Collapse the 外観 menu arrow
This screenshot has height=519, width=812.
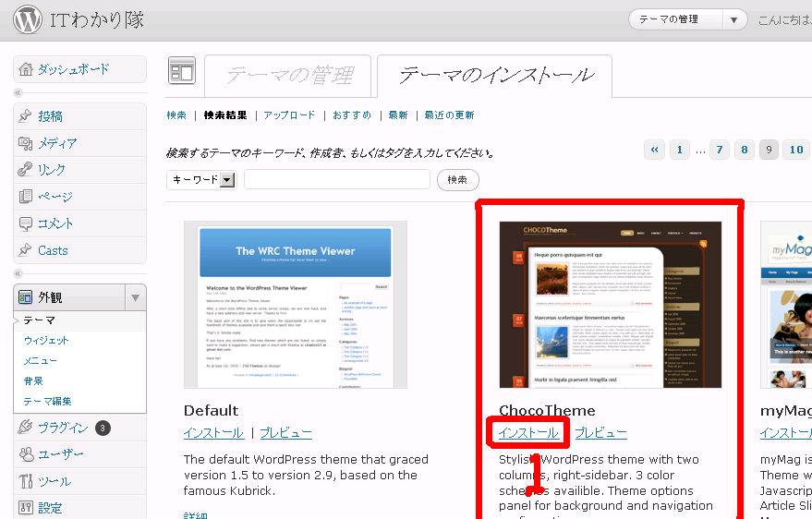pyautogui.click(x=135, y=297)
